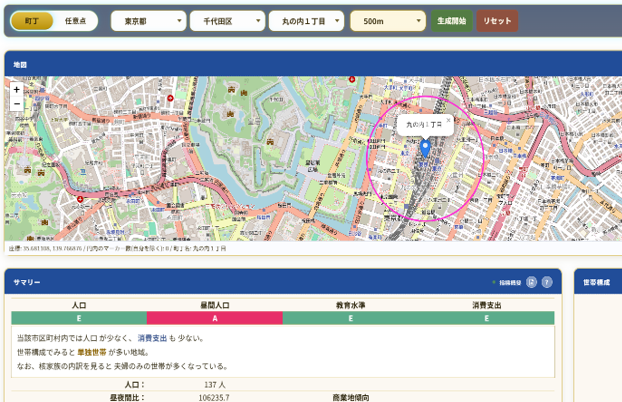The height and width of the screenshot is (402, 622).
Task: Click the export icon in サマリー header
Action: point(531,282)
